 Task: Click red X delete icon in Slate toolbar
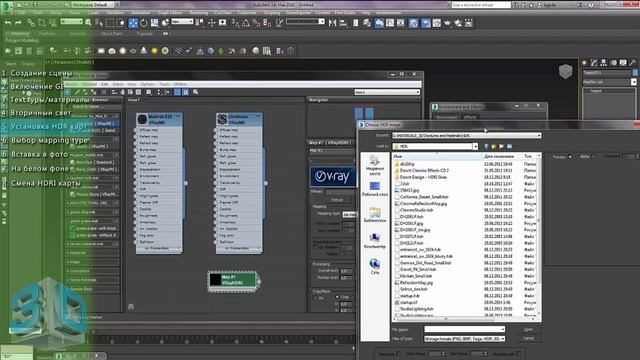[104, 92]
